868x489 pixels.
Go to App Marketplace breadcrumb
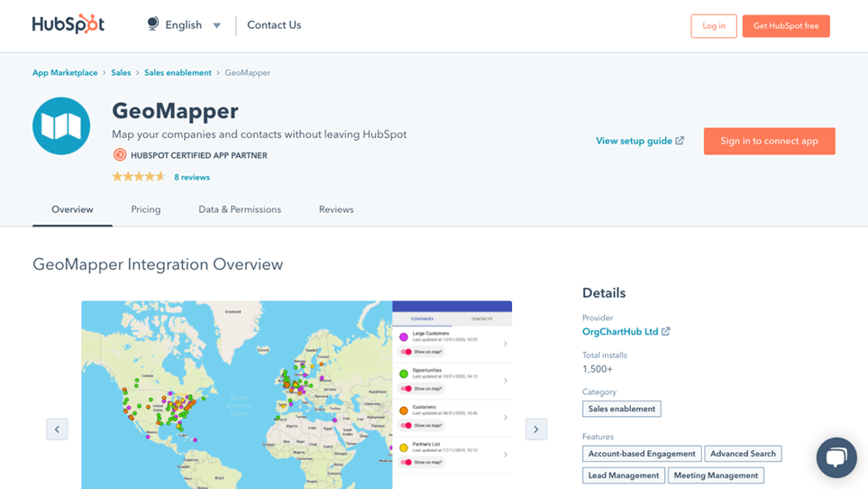click(65, 72)
